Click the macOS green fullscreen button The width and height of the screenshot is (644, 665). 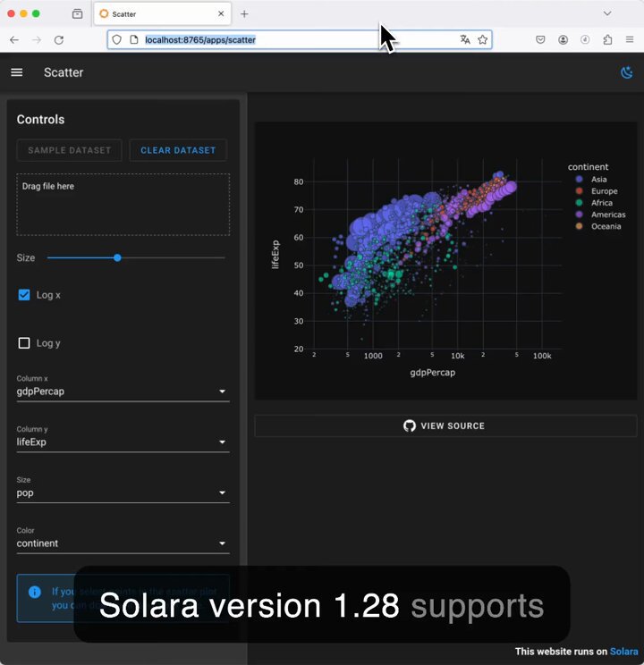click(36, 13)
